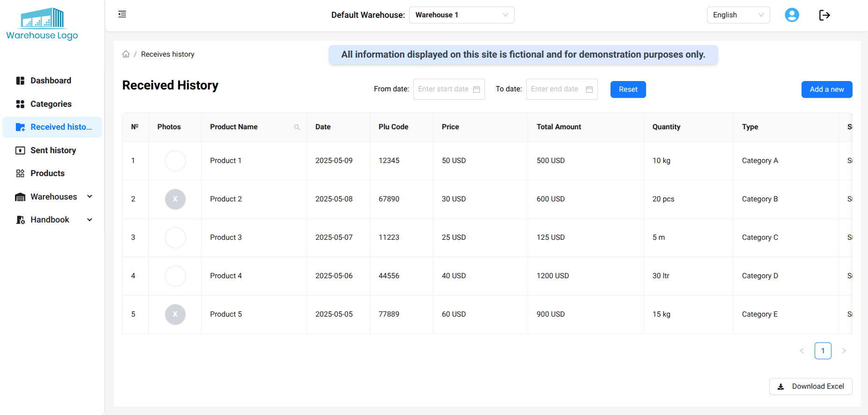This screenshot has width=868, height=415.
Task: Click the Warehouse Logo image
Action: [x=42, y=23]
